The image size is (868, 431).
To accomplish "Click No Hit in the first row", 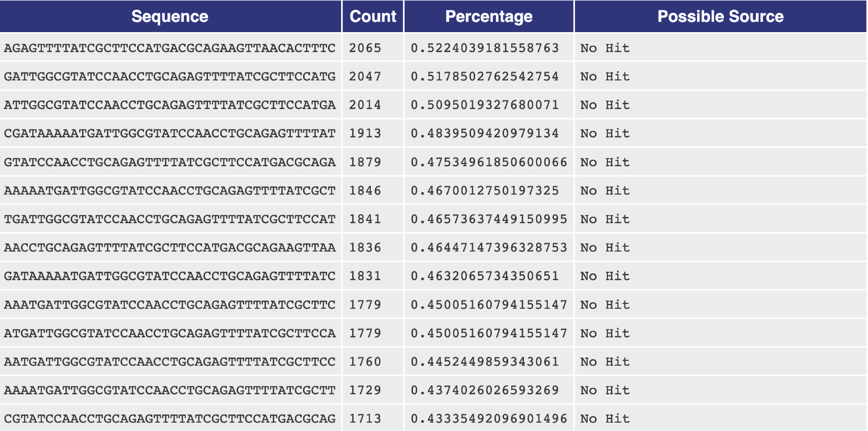I will [605, 48].
